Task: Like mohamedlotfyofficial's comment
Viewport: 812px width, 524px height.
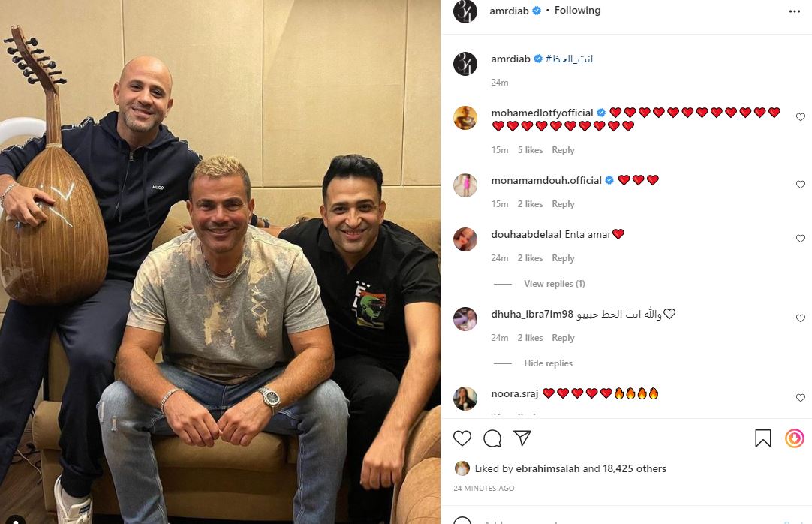Action: tap(801, 117)
